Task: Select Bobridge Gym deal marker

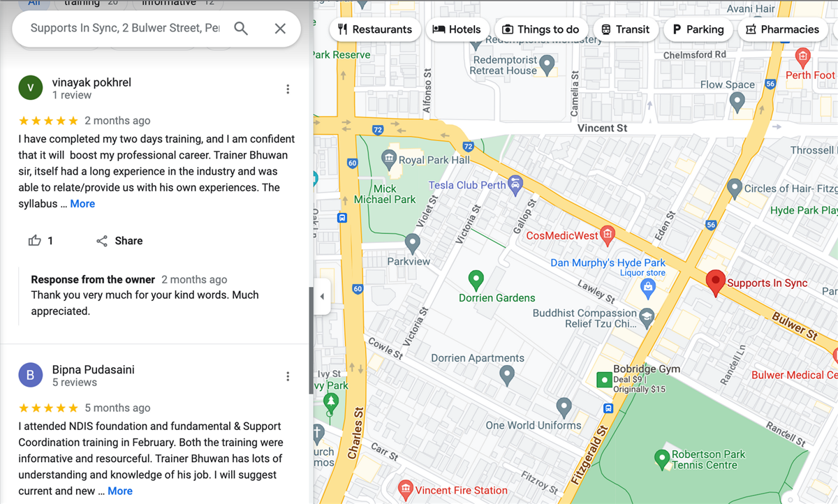Action: point(604,380)
